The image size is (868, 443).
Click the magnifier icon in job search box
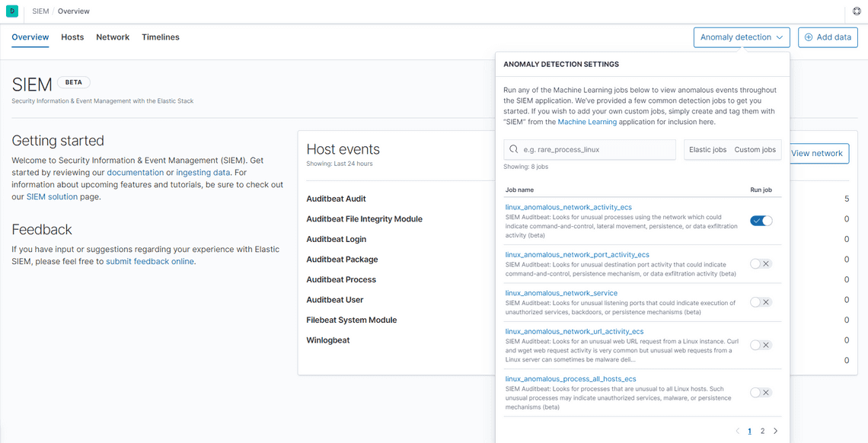click(x=514, y=150)
